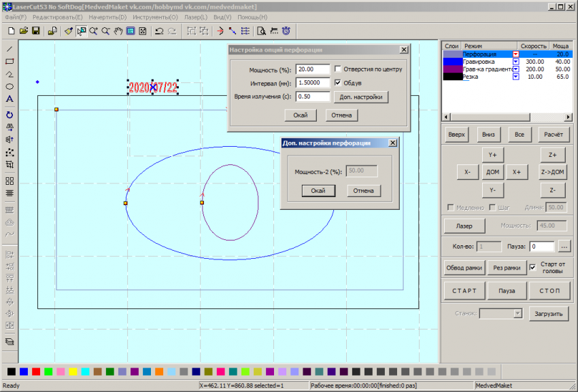Screen dimensions: 578x392
Task: Enable the 'Отверстия по центру' checkbox
Action: (x=338, y=69)
